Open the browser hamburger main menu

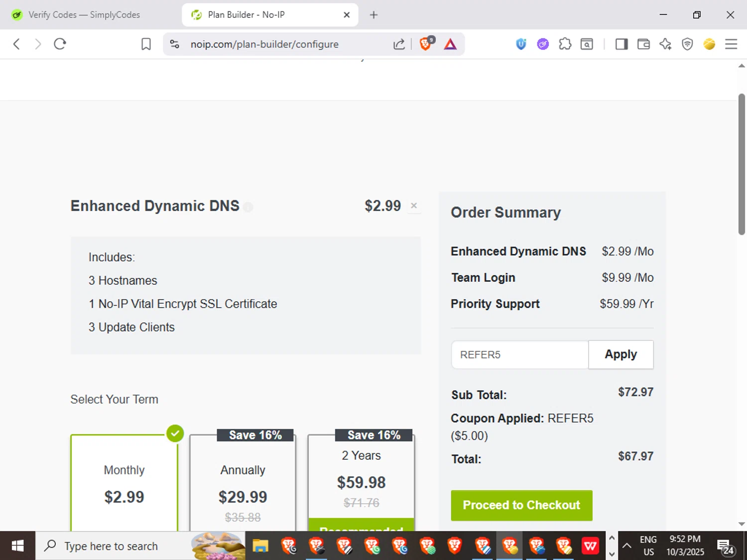point(731,44)
